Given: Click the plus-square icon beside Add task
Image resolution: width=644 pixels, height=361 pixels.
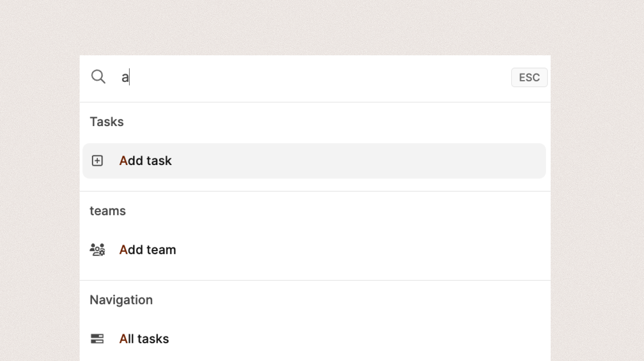Looking at the screenshot, I should point(97,161).
